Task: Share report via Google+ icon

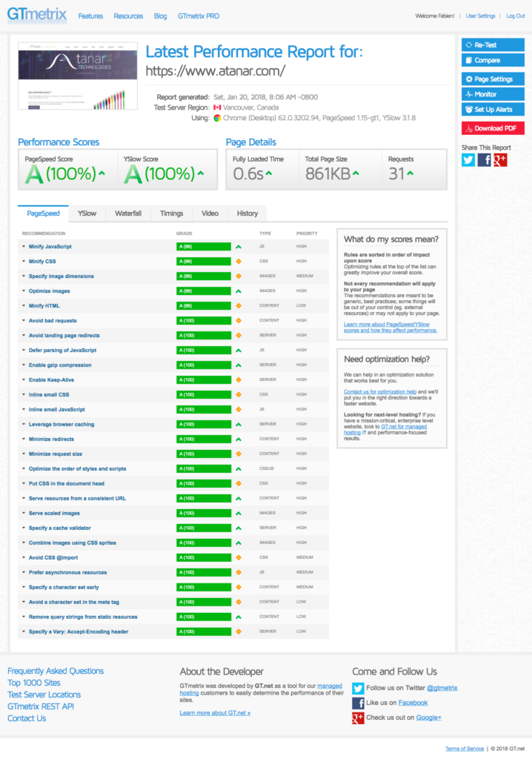Action: pyautogui.click(x=500, y=160)
